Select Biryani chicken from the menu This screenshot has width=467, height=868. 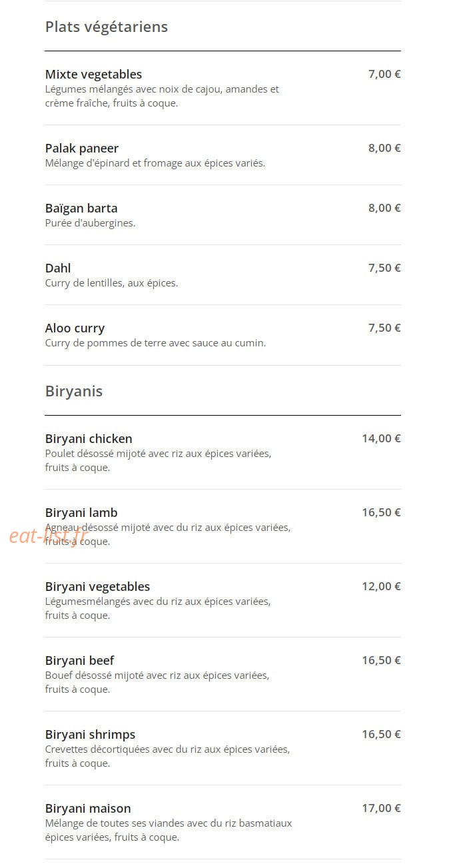(89, 438)
